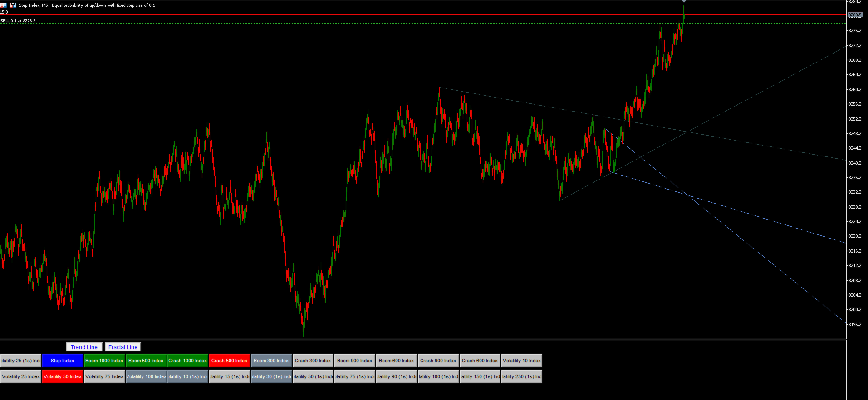The height and width of the screenshot is (400, 868).
Task: Pick the Volatility 75 (1s) Index button
Action: coord(355,376)
